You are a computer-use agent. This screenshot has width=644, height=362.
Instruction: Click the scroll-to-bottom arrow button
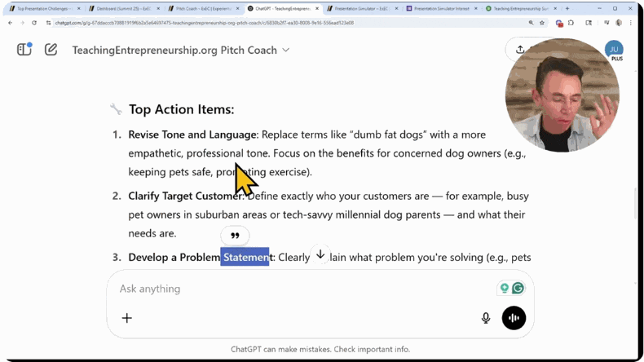320,254
